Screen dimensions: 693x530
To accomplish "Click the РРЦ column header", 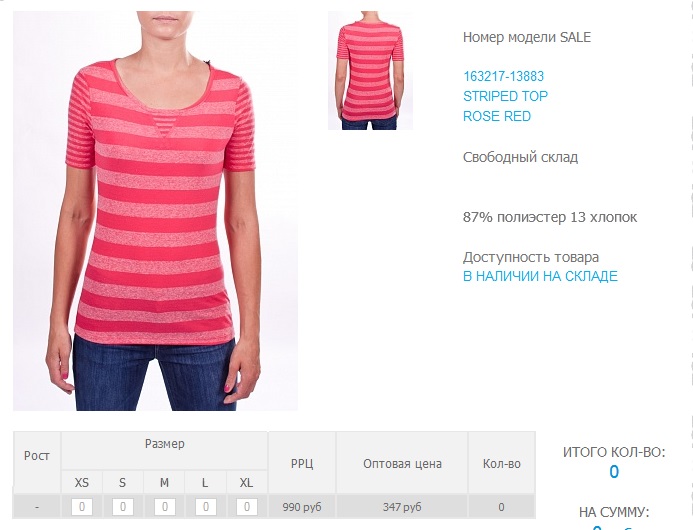I will (302, 464).
